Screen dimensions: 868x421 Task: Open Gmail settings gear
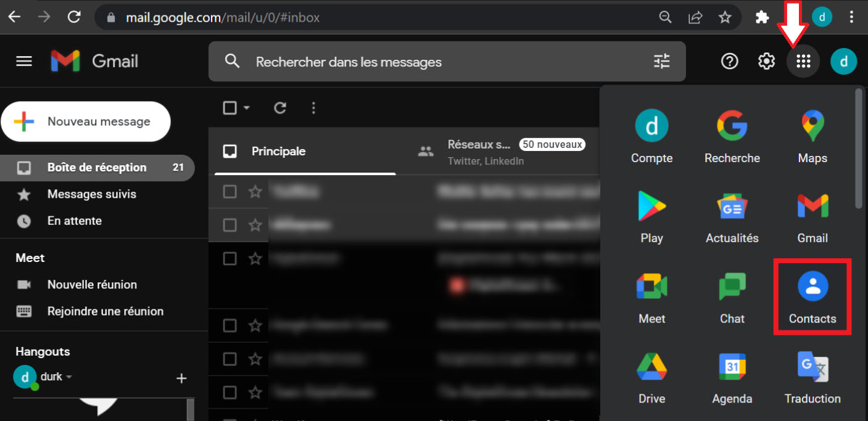[766, 61]
